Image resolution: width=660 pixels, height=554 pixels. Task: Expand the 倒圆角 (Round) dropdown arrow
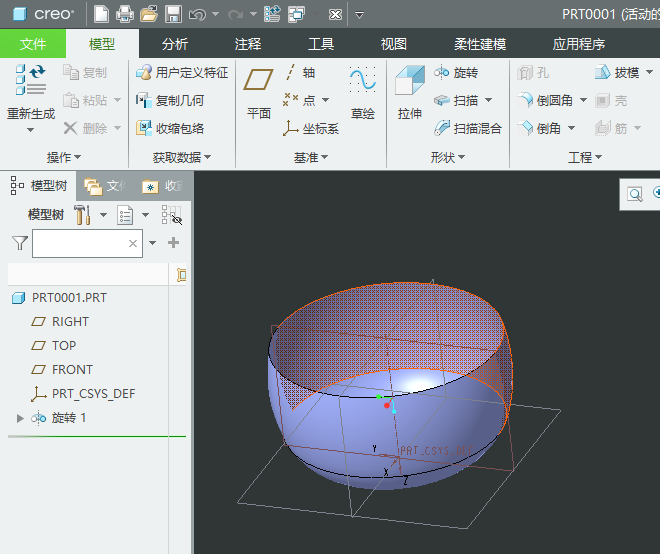pyautogui.click(x=583, y=101)
